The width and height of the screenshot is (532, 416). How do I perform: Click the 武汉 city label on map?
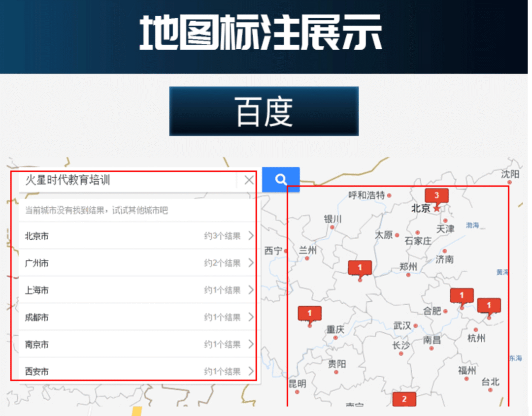click(402, 326)
